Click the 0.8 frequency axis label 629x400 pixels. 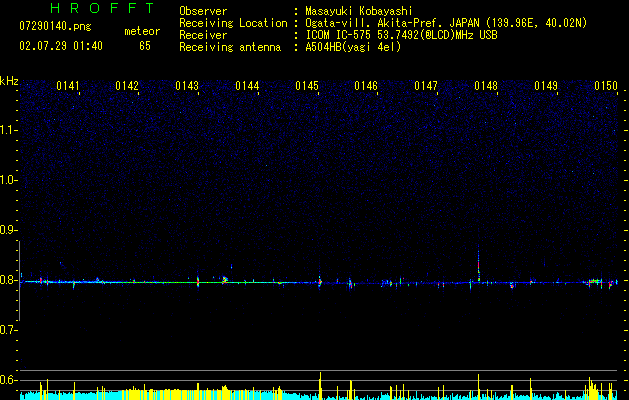click(8, 280)
